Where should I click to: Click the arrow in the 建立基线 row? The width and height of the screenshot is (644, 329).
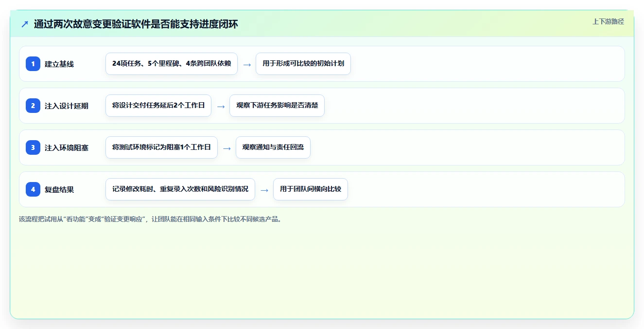click(247, 64)
